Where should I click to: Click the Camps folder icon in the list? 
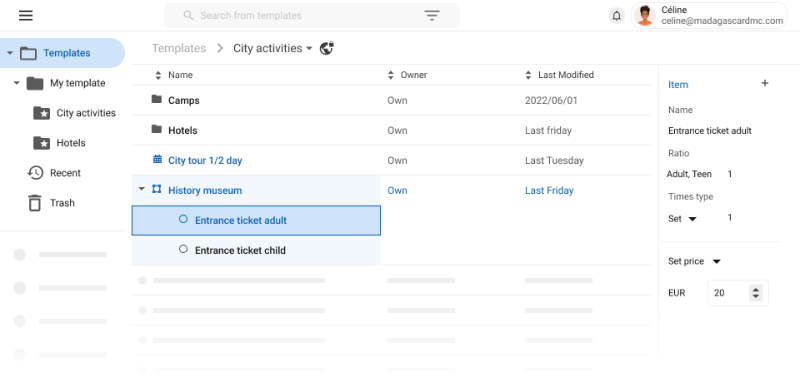(x=157, y=100)
